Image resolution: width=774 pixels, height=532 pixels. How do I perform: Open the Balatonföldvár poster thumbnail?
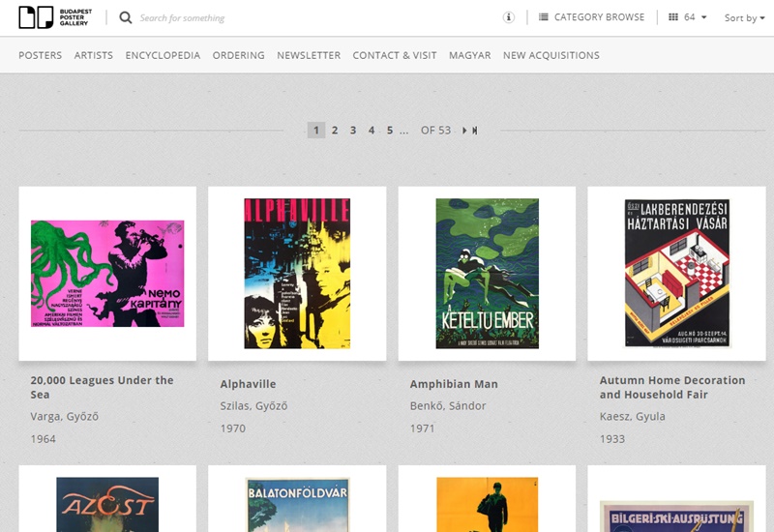pos(297,504)
